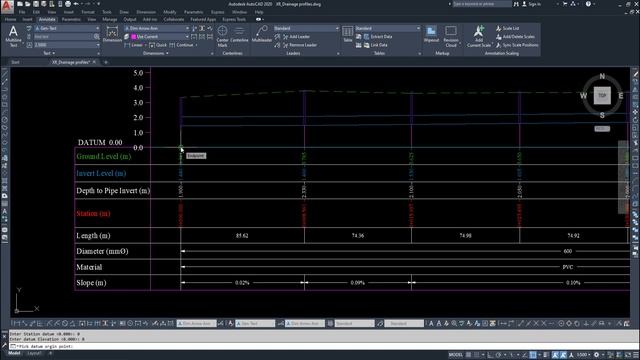The width and height of the screenshot is (640, 360).
Task: Click the TOP face of the ViewCube
Action: (x=602, y=96)
